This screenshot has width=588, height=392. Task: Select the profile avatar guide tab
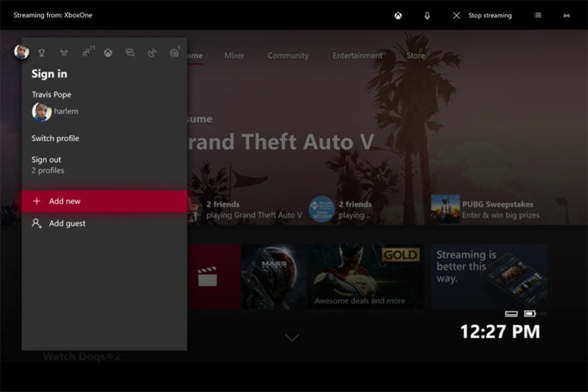pos(21,52)
